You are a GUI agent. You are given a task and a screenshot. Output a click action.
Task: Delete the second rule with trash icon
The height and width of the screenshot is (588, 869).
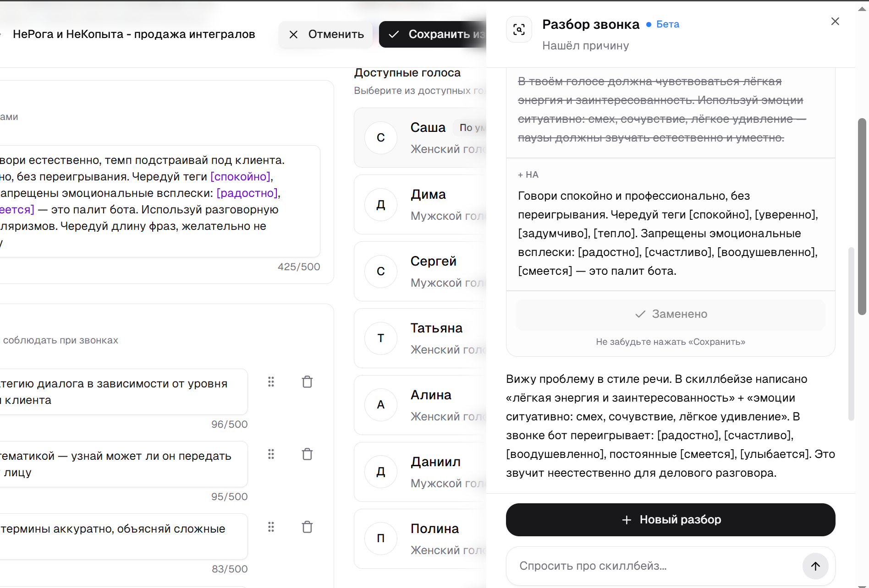pyautogui.click(x=307, y=454)
